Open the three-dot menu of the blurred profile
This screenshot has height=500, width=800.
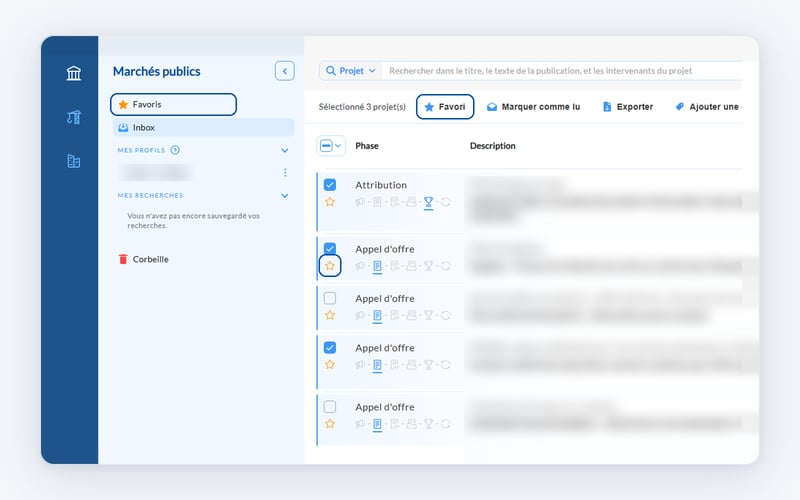[x=285, y=172]
